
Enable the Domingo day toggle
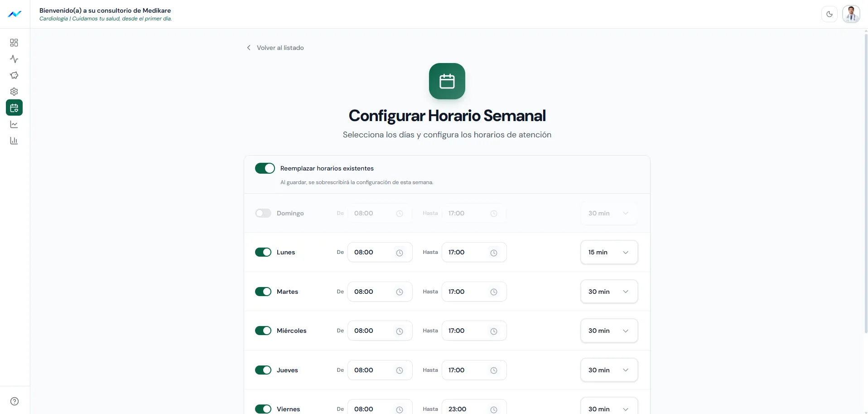(x=263, y=213)
